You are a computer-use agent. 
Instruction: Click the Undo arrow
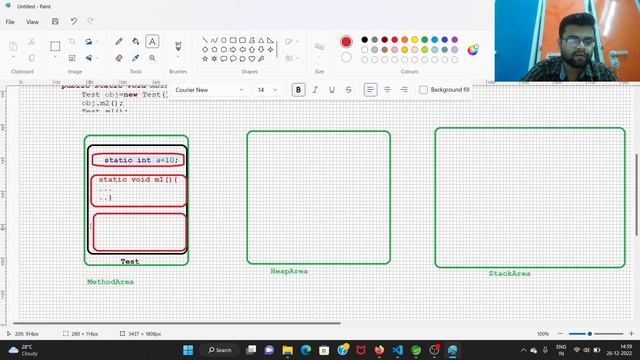click(73, 21)
